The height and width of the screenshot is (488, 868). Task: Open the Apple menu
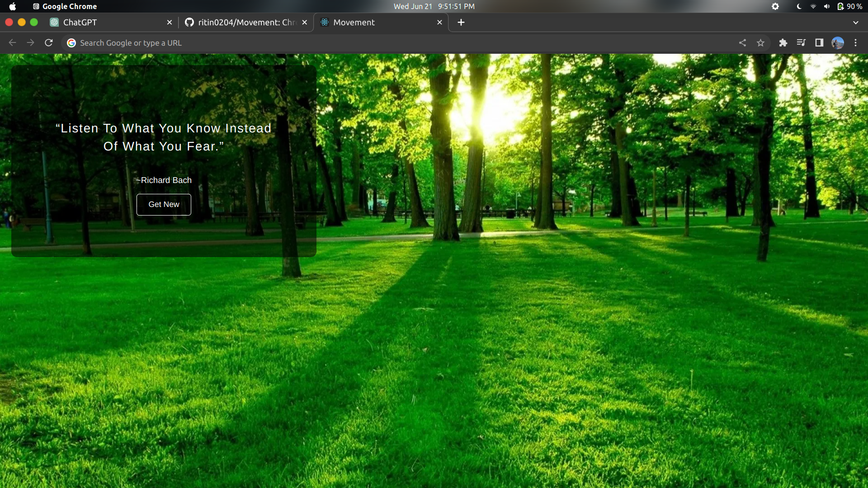click(13, 6)
